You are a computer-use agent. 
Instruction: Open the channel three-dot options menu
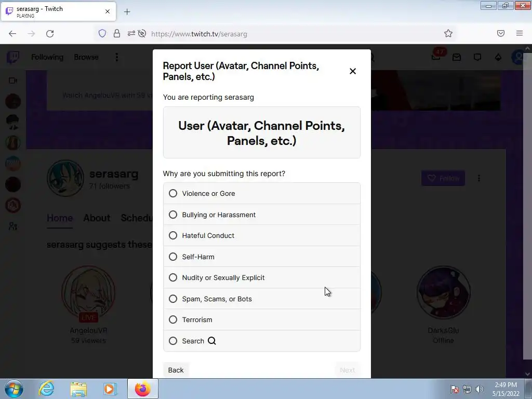478,178
